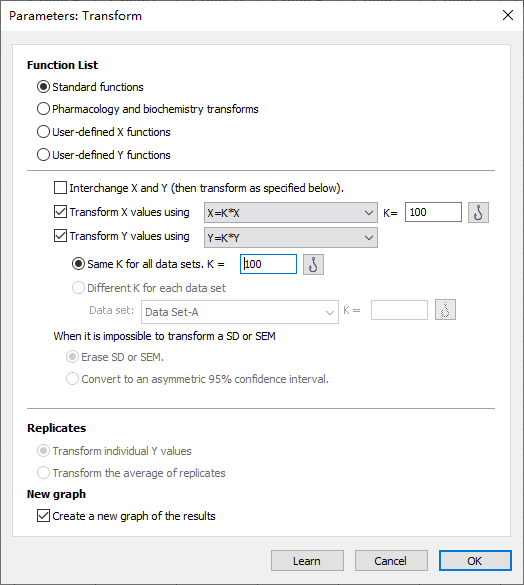Click hook icon next to X transform K field
The height and width of the screenshot is (585, 524).
478,213
